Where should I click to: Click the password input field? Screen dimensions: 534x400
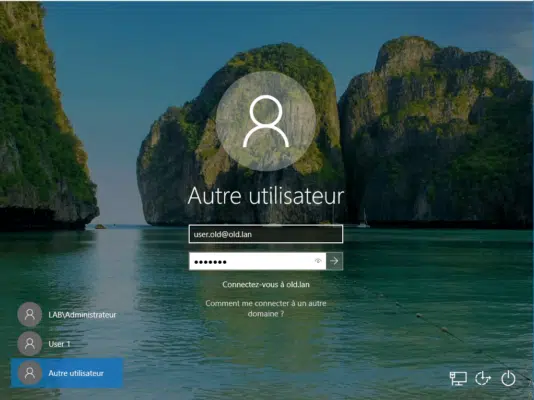point(257,261)
